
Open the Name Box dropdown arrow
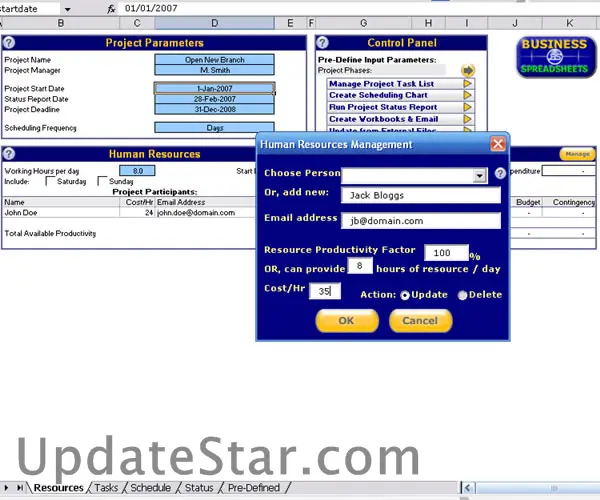coord(67,9)
